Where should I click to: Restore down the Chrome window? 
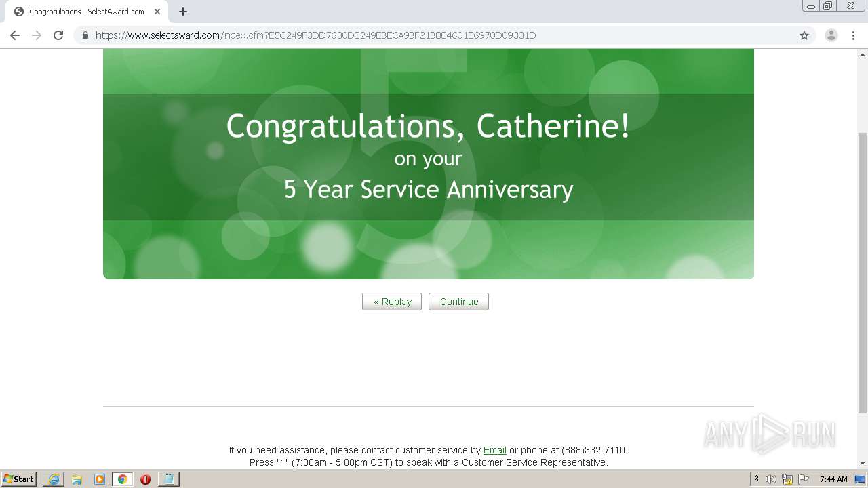click(x=828, y=6)
